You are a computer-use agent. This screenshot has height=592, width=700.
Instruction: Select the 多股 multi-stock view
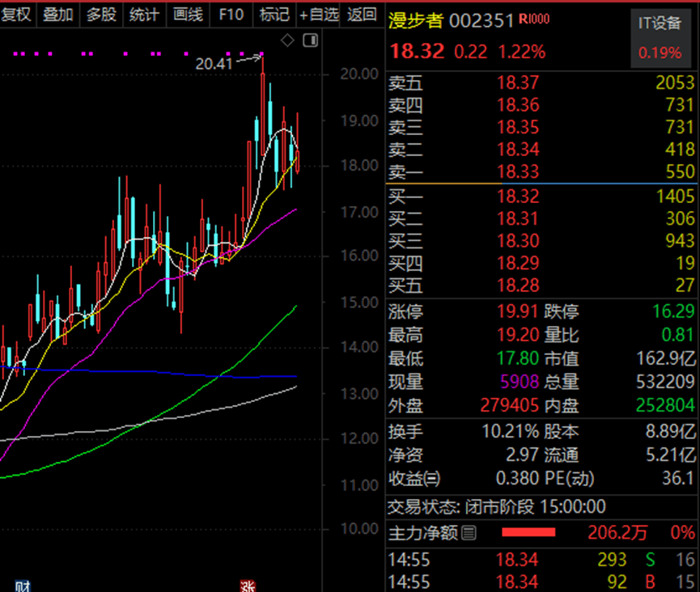click(x=101, y=15)
